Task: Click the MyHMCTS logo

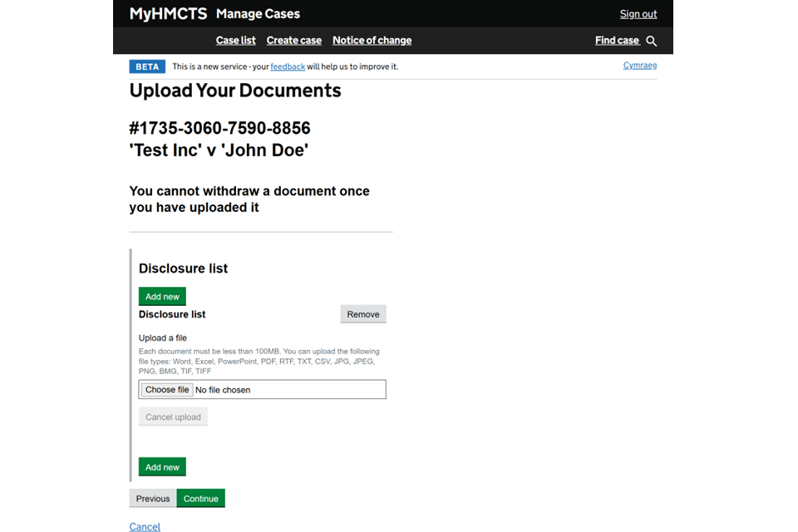Action: click(x=168, y=13)
